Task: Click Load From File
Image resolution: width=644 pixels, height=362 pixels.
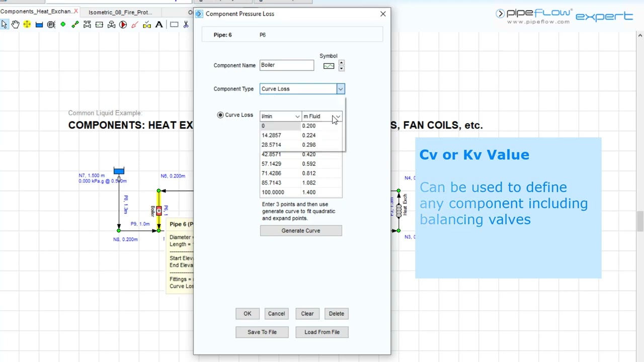Action: (322, 332)
